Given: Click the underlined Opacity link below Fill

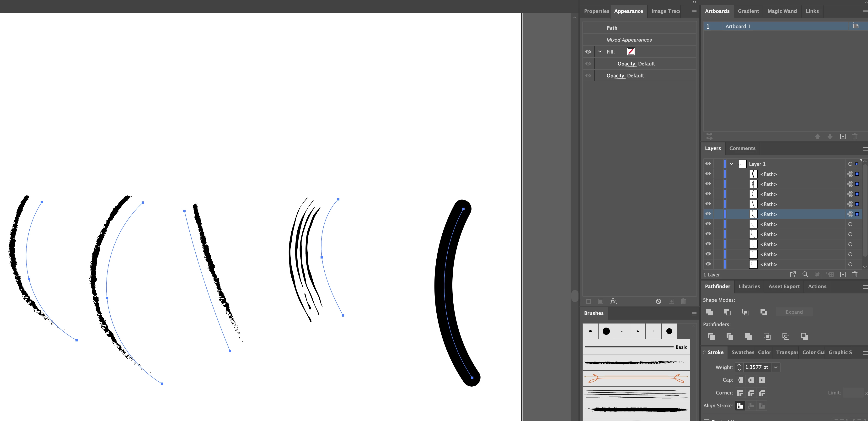Looking at the screenshot, I should tap(627, 64).
